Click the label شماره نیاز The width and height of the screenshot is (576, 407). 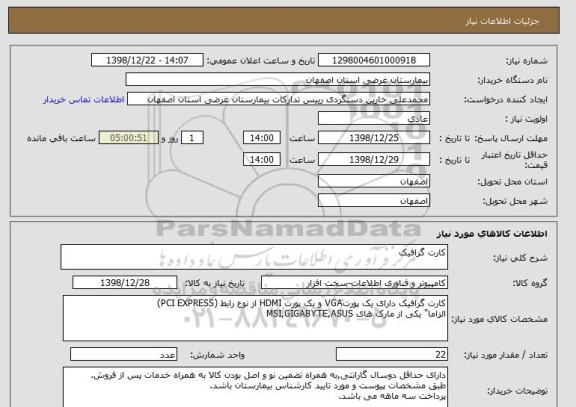click(x=526, y=61)
